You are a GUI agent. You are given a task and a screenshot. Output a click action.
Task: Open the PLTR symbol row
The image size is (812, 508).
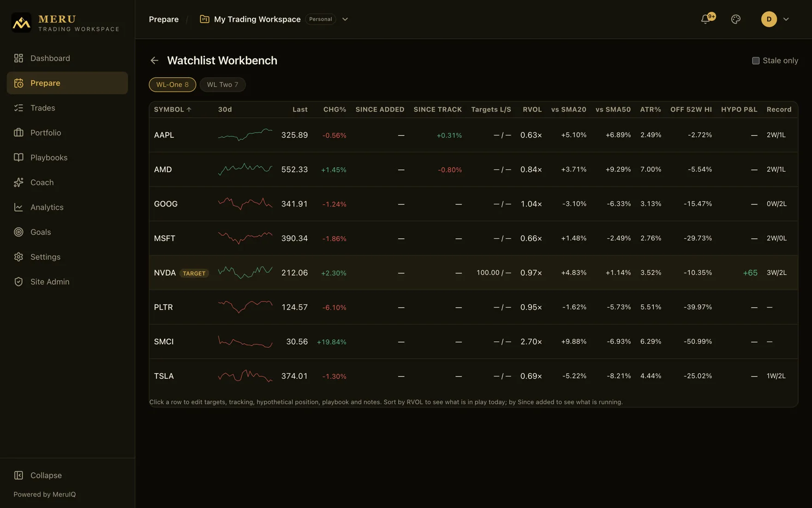(473, 307)
